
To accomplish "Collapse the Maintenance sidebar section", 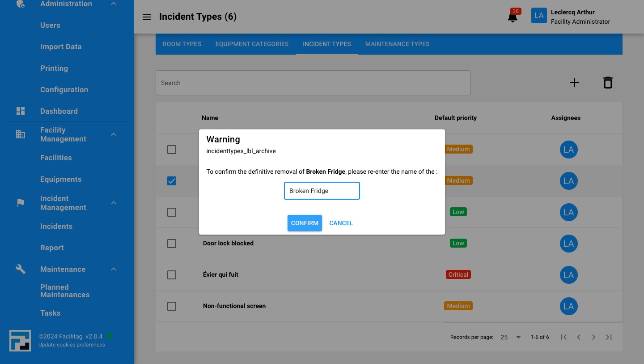I will [x=114, y=269].
